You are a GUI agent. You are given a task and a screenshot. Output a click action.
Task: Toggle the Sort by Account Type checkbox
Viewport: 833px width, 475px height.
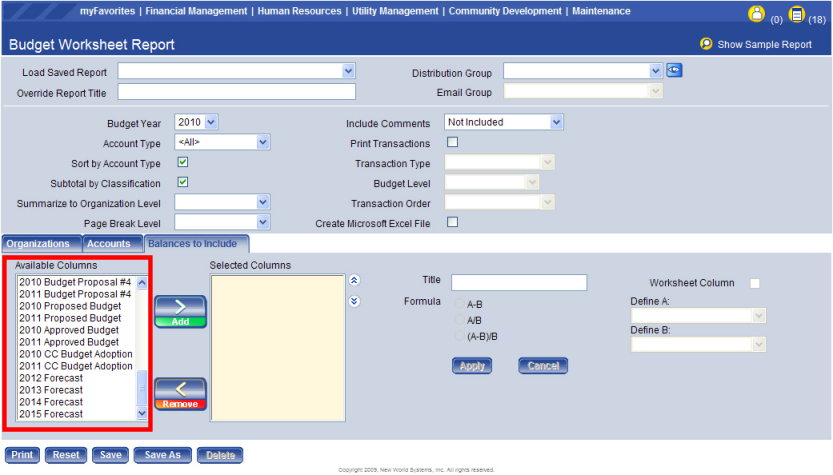tap(183, 162)
